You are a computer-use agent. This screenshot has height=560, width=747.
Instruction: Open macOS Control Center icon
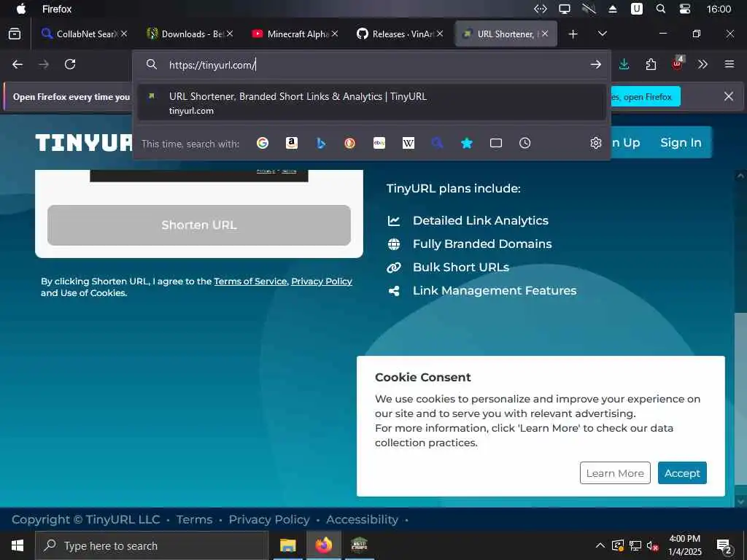pyautogui.click(x=684, y=9)
